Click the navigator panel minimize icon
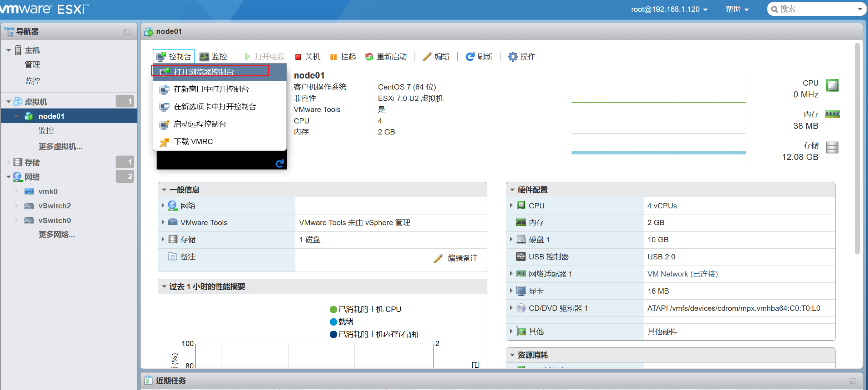This screenshot has width=868, height=390. pos(127,32)
